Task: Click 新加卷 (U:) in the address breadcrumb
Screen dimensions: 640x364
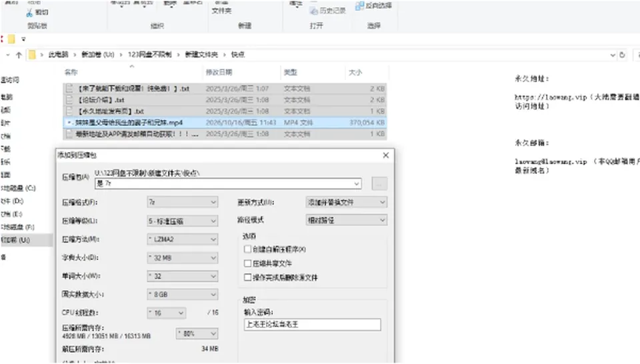Action: [98, 55]
